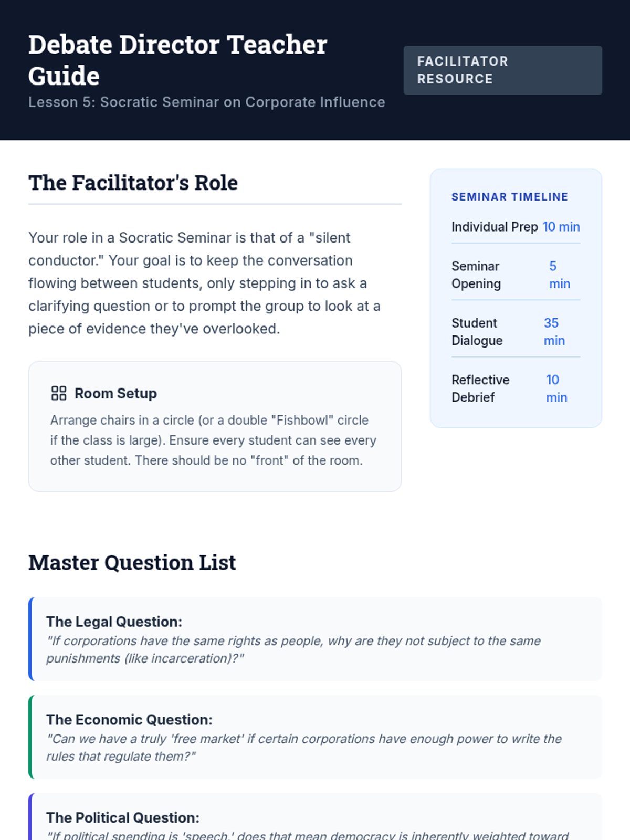Click the 10 min Individual Prep duration
630x840 pixels.
561,227
